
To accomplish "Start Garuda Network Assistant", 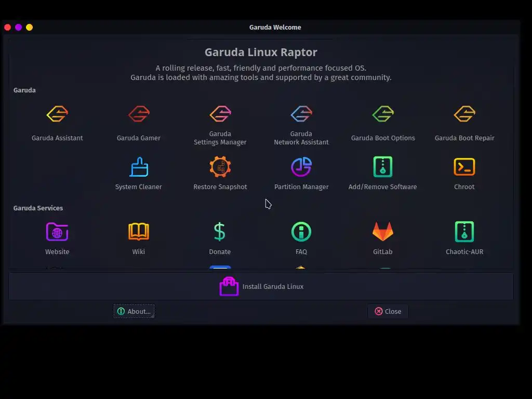I will tap(301, 114).
